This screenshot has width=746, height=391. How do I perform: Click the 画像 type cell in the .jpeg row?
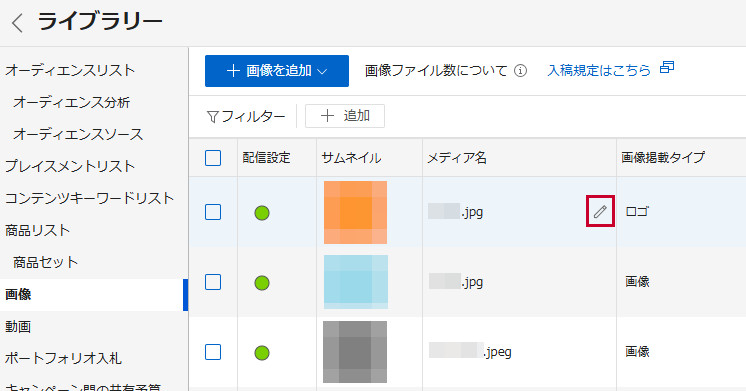point(637,352)
